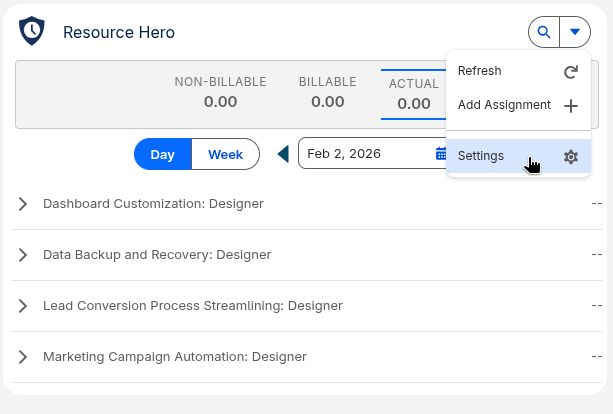Expand Data Backup and Recovery row

(23, 255)
